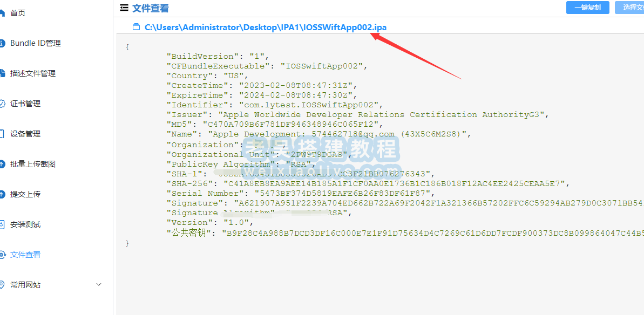Click the 常用网站 location pin icon
644x315 pixels.
(2, 285)
